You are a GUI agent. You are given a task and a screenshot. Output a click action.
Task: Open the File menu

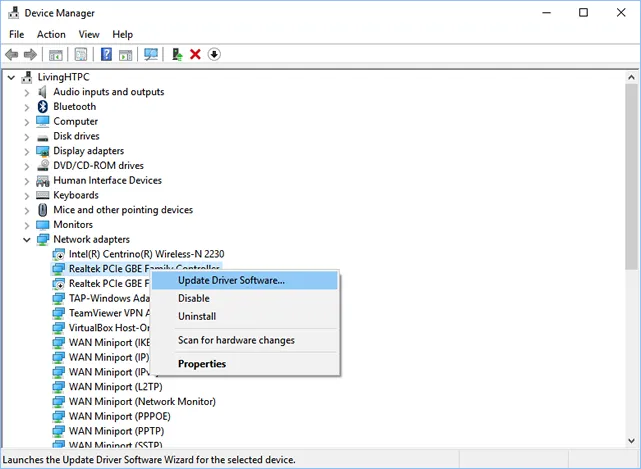click(17, 34)
